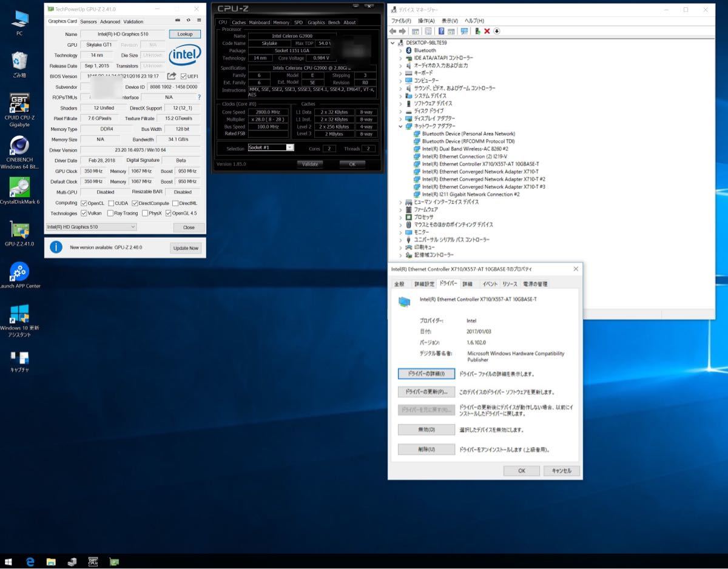The image size is (728, 569).
Task: Click the Edge browser taskbar icon
Action: pyautogui.click(x=30, y=562)
